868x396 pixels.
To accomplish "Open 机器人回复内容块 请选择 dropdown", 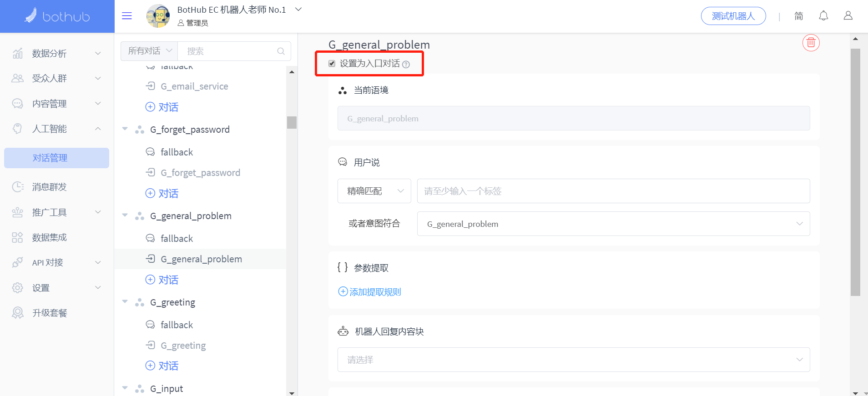I will click(574, 360).
